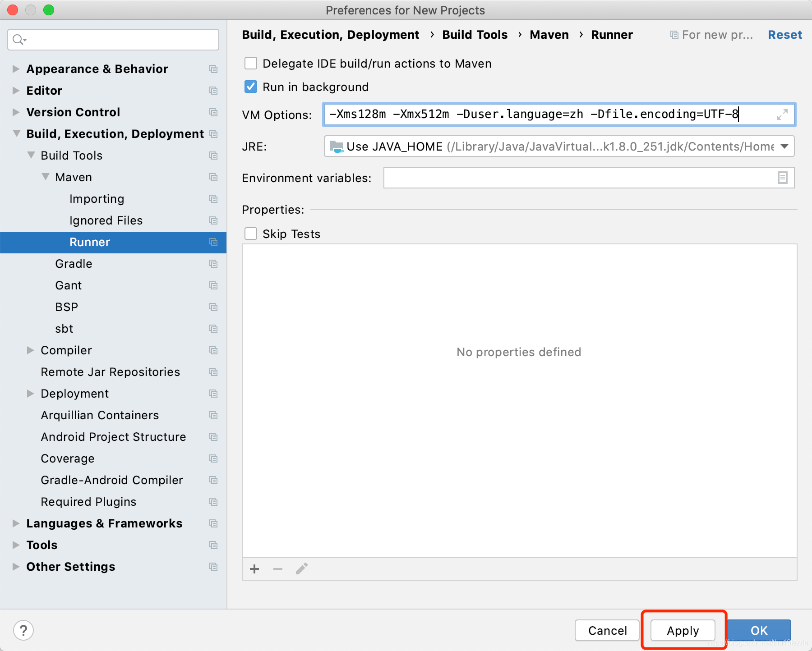This screenshot has height=651, width=812.
Task: Click the copy icon beside Gradle
Action: coord(213,264)
